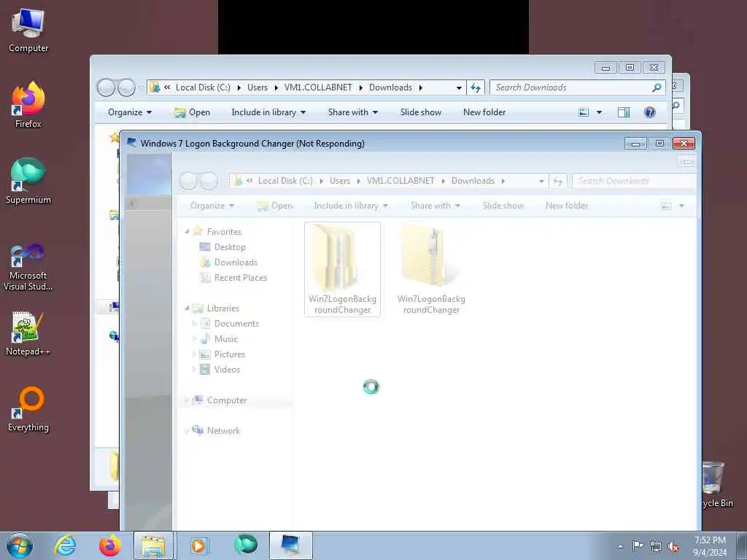Select the zipped Win7LogonBackgroundChanger archive
The image size is (747, 560).
431,269
